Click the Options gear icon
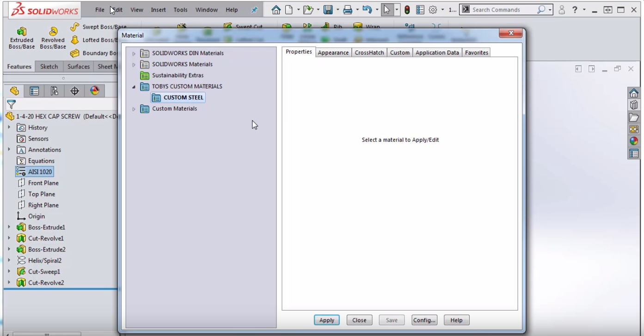 [433, 10]
